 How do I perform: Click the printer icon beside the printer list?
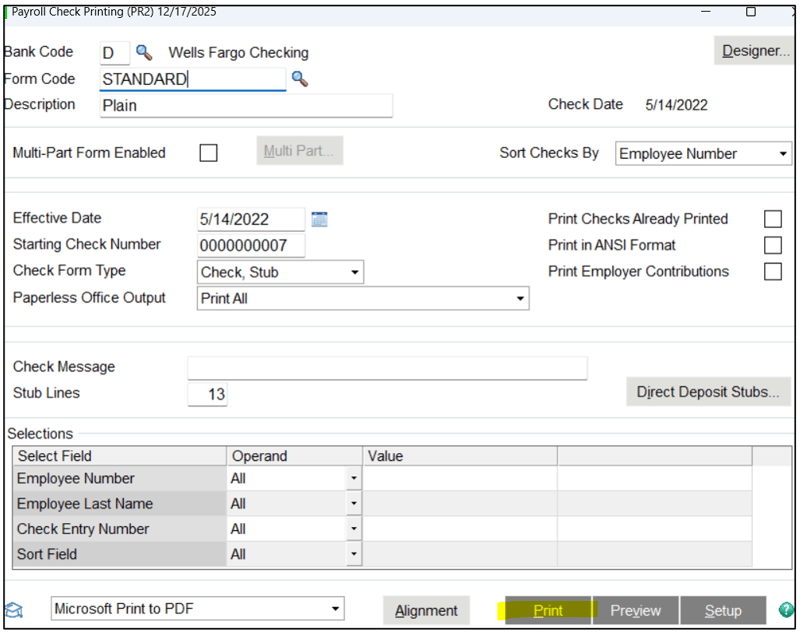click(15, 610)
